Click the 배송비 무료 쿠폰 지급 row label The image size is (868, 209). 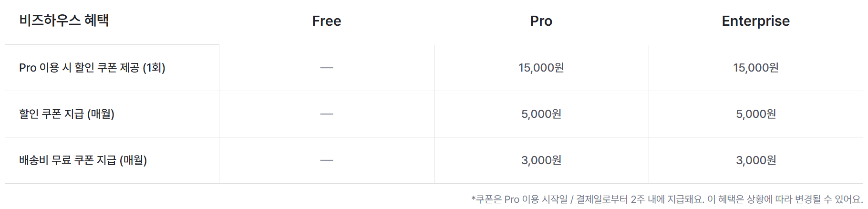69,160
